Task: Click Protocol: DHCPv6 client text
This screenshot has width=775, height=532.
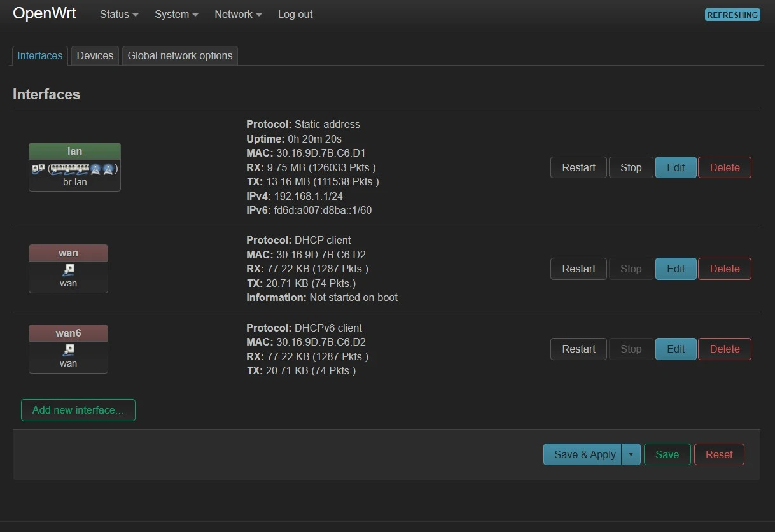Action: tap(304, 328)
